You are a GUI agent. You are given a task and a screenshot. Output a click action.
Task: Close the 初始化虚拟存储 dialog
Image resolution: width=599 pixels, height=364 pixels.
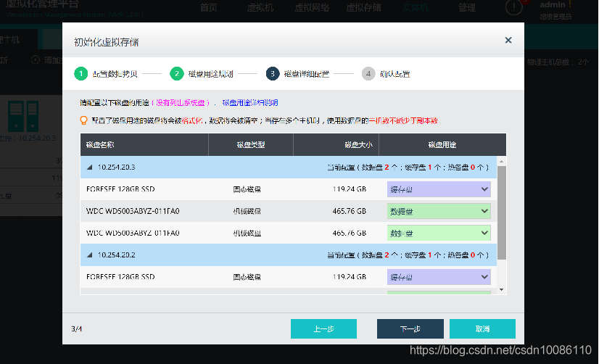(508, 40)
